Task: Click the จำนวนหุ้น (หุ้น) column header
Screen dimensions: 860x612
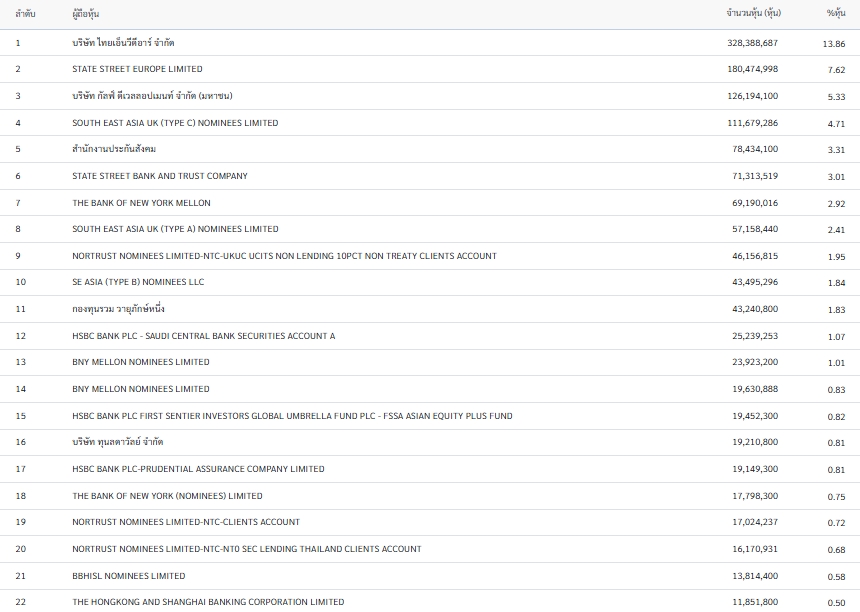Action: tap(753, 13)
